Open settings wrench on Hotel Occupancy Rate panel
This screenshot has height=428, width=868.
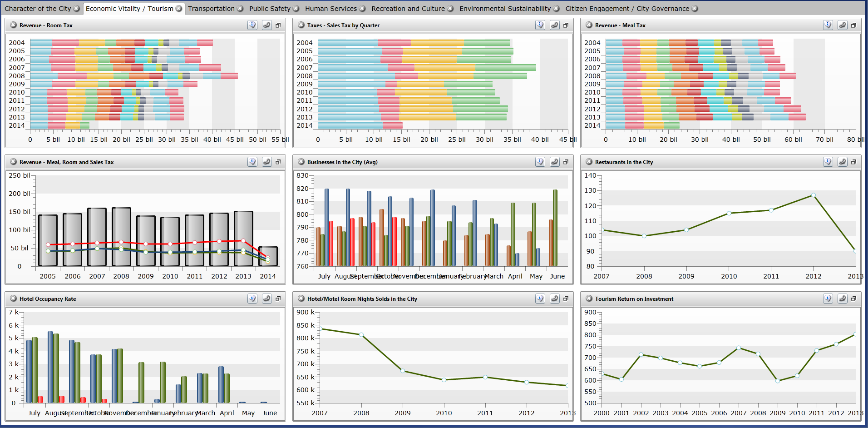[x=266, y=299]
